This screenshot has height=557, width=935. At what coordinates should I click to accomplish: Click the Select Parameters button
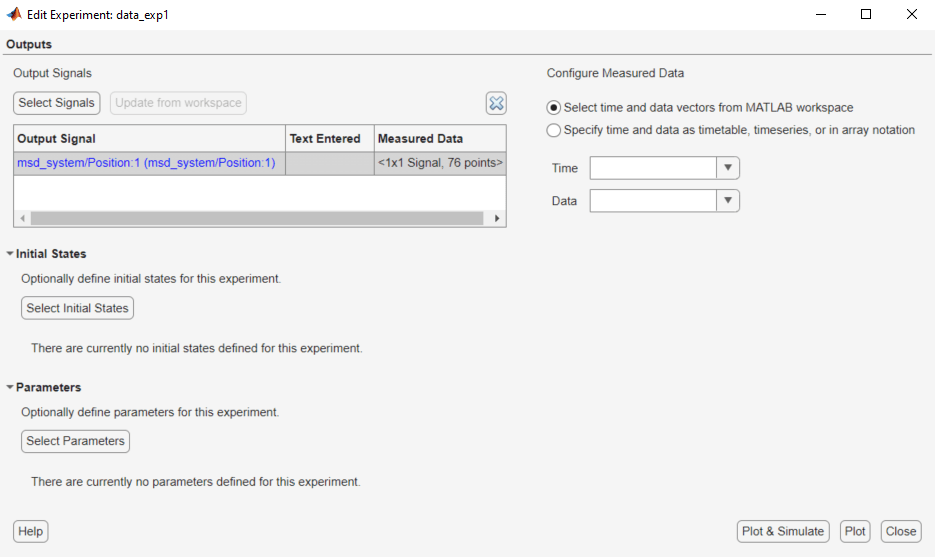pos(76,441)
